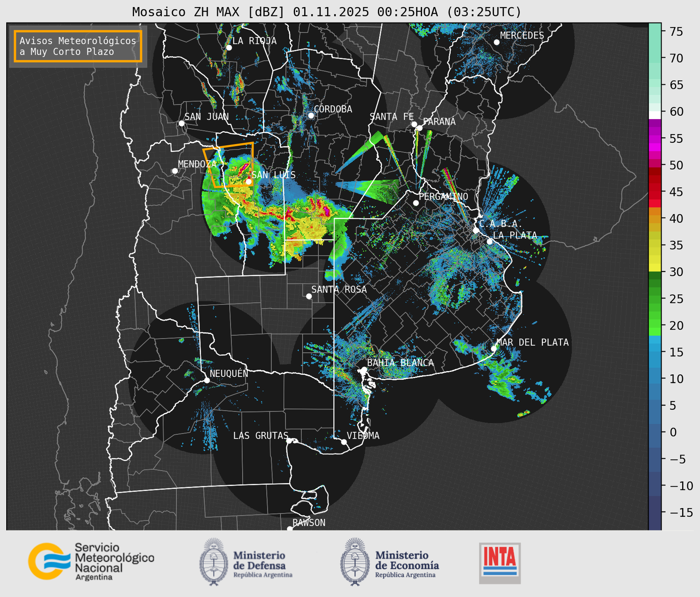Click the 35 dBZ yellow scale level
This screenshot has height=597, width=700.
[655, 245]
